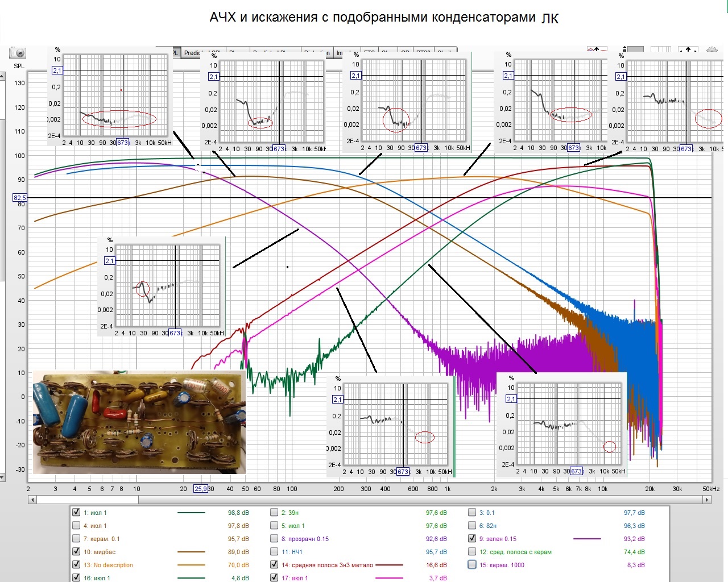Click the "3,7 dB" value of trace 17
This screenshot has width=728, height=582.
(x=438, y=578)
